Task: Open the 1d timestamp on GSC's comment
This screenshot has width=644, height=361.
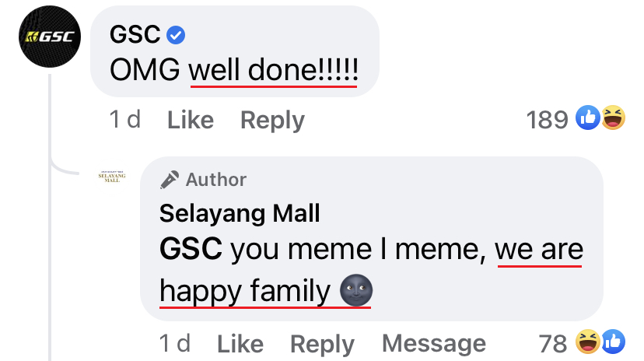Action: click(125, 120)
